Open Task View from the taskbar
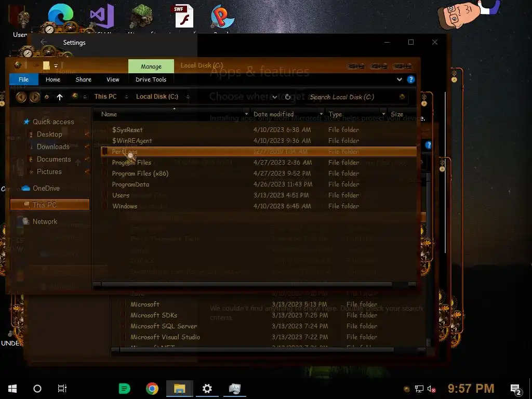The image size is (532, 399). [62, 389]
